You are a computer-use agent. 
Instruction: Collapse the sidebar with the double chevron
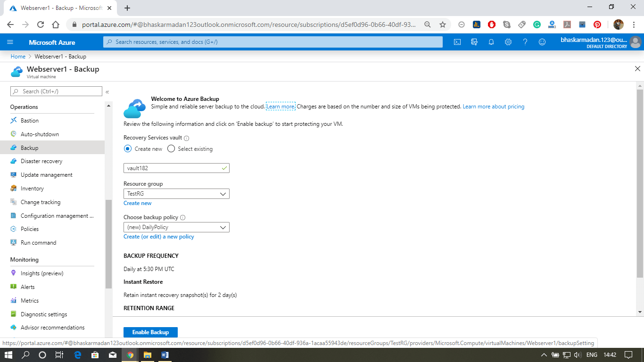107,92
